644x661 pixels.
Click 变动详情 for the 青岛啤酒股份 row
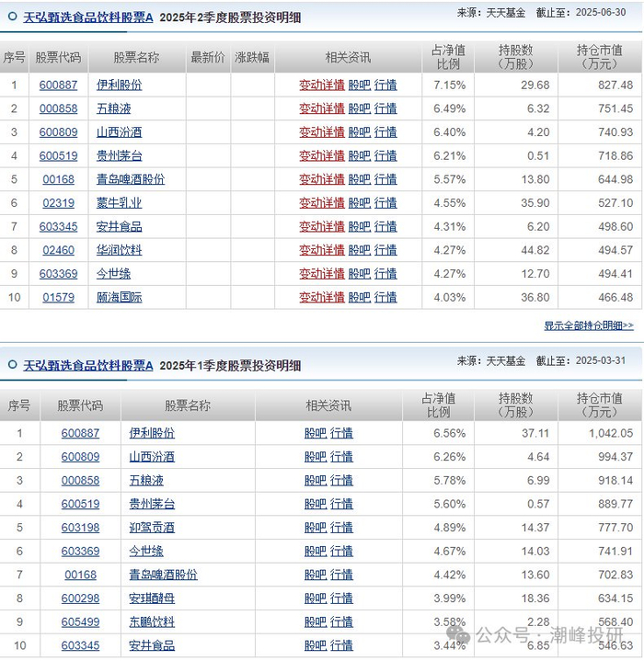click(322, 179)
